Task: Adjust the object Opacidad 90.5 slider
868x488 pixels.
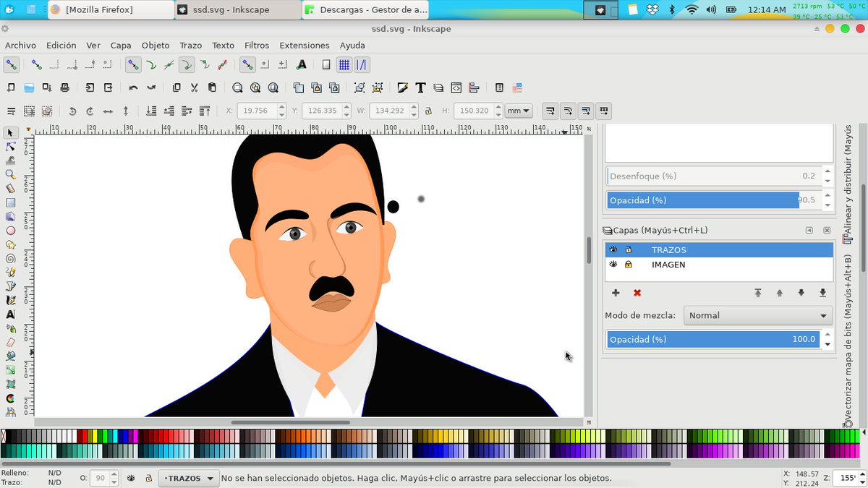Action: pos(714,200)
